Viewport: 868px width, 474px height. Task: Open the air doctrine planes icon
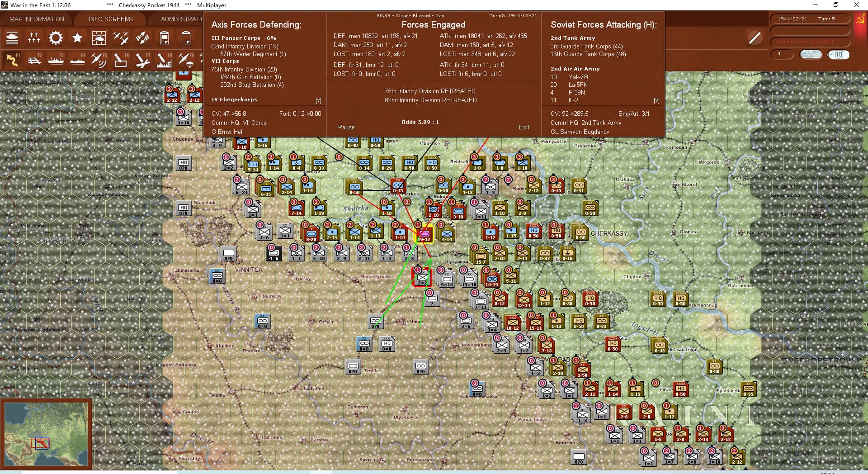tap(121, 38)
